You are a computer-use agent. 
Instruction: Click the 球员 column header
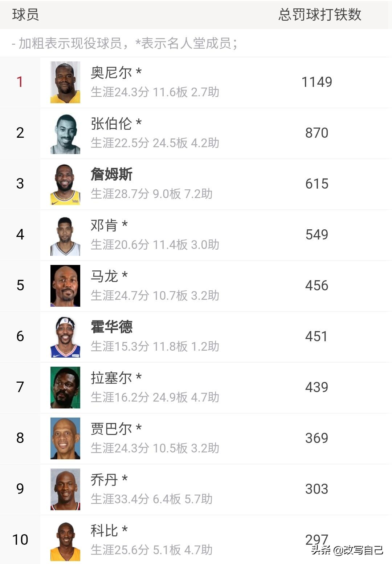pos(25,15)
